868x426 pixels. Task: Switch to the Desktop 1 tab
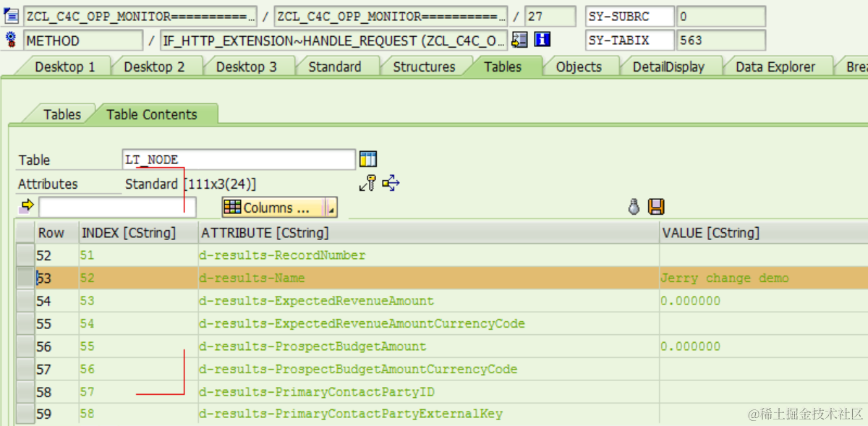click(x=64, y=67)
